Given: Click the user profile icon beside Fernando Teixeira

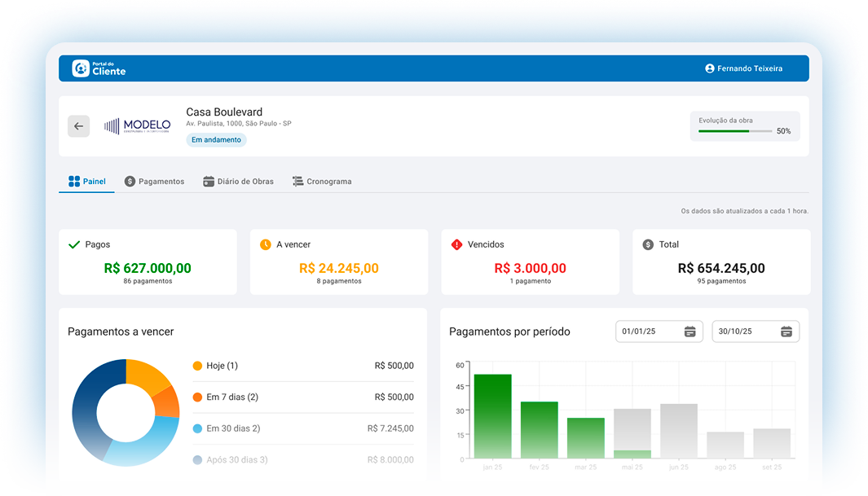Looking at the screenshot, I should tap(709, 68).
